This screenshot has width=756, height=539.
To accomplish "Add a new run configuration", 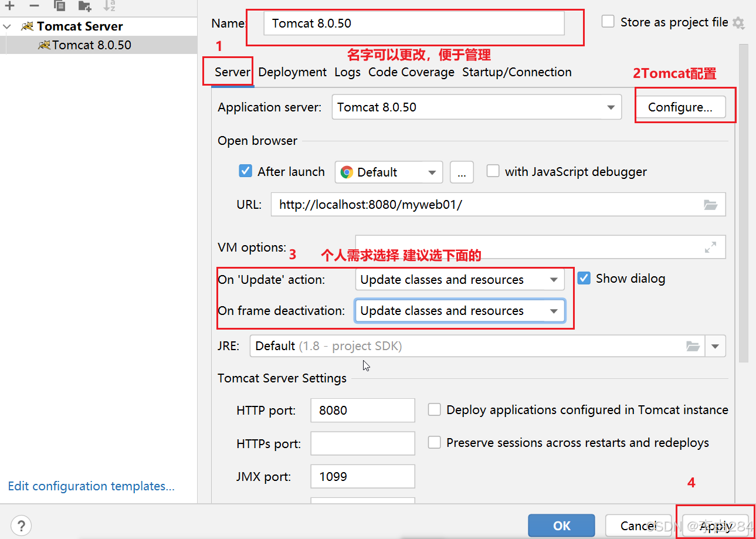I will click(x=9, y=5).
